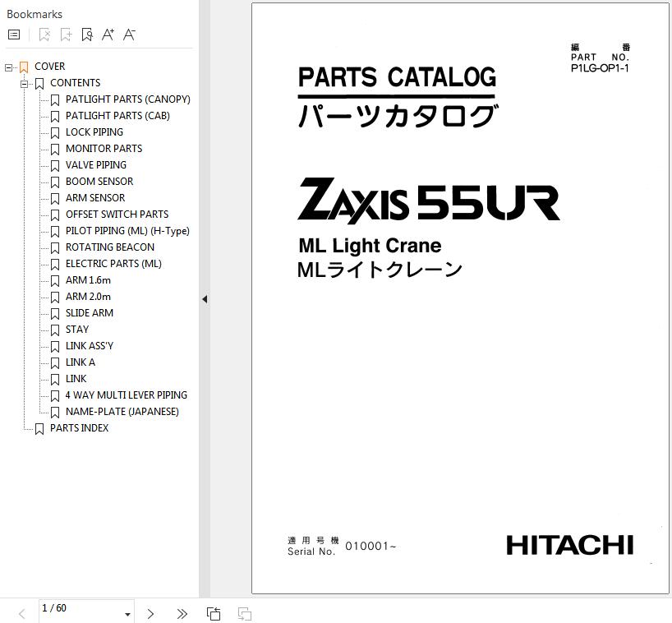The width and height of the screenshot is (672, 623).
Task: Open ARM SENSOR bookmark
Action: coord(95,197)
